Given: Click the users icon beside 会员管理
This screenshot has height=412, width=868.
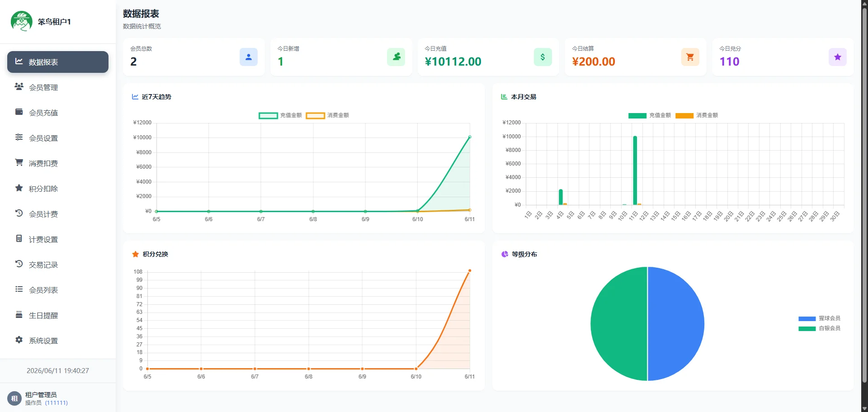Looking at the screenshot, I should click(19, 86).
